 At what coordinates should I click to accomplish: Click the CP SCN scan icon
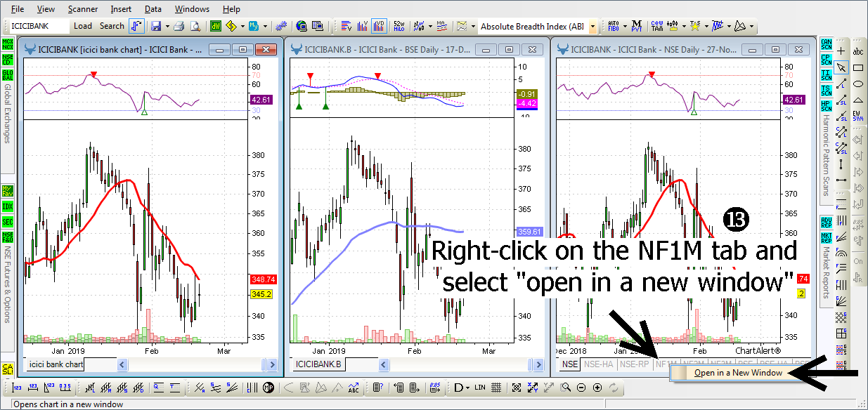826,60
